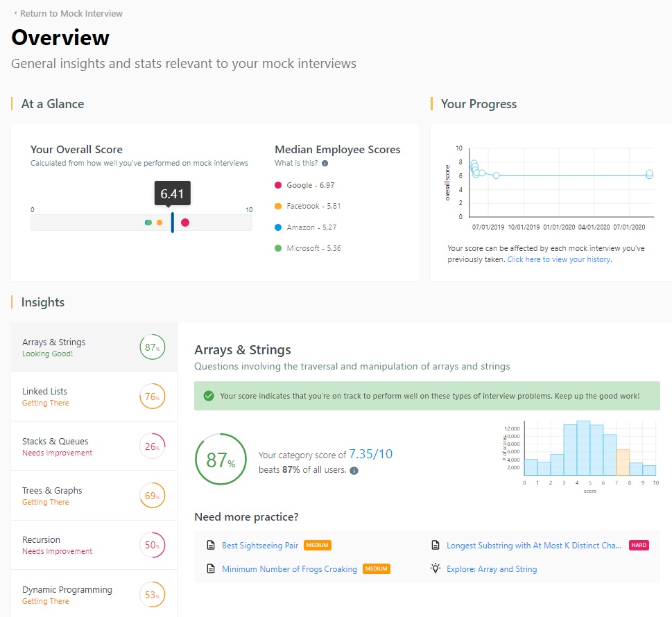The image size is (672, 617).
Task: Click green checkmark icon in the success banner
Action: pyautogui.click(x=209, y=395)
